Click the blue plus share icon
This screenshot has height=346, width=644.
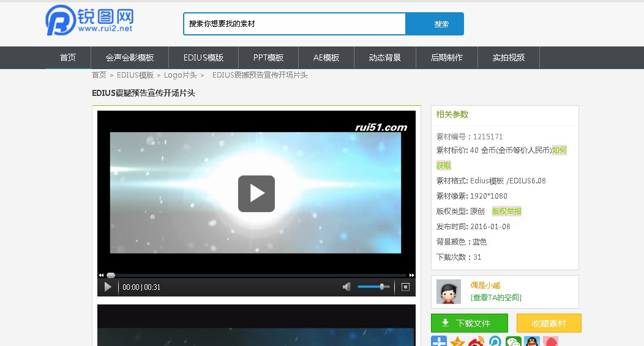pos(439,341)
